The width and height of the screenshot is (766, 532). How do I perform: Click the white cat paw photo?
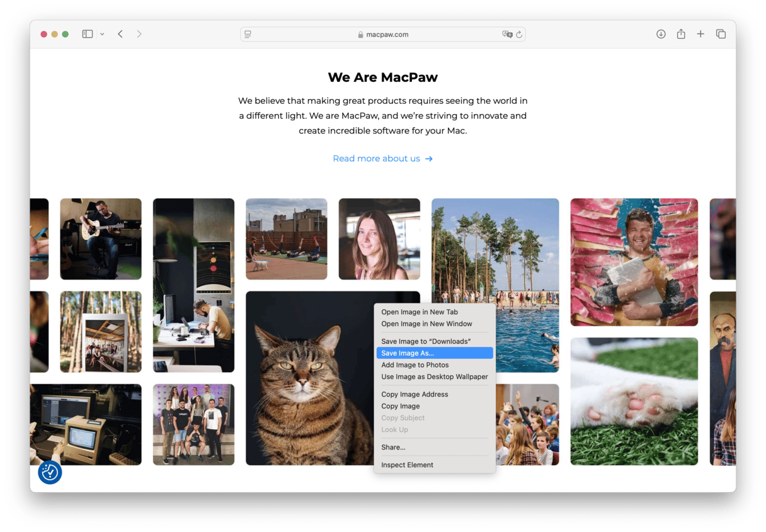634,402
